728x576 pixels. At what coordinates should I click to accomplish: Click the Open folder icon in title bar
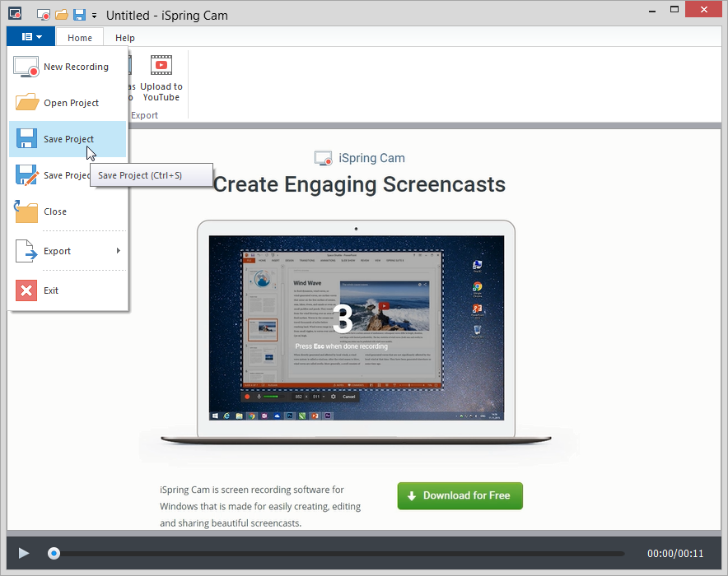point(61,15)
